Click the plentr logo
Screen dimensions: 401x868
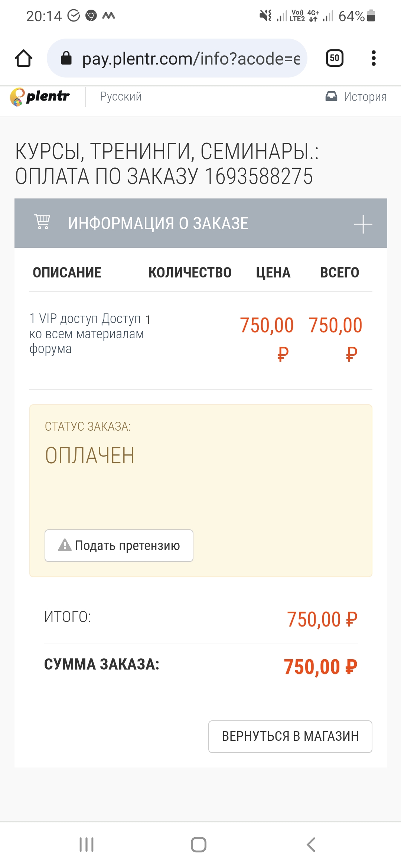pyautogui.click(x=40, y=97)
